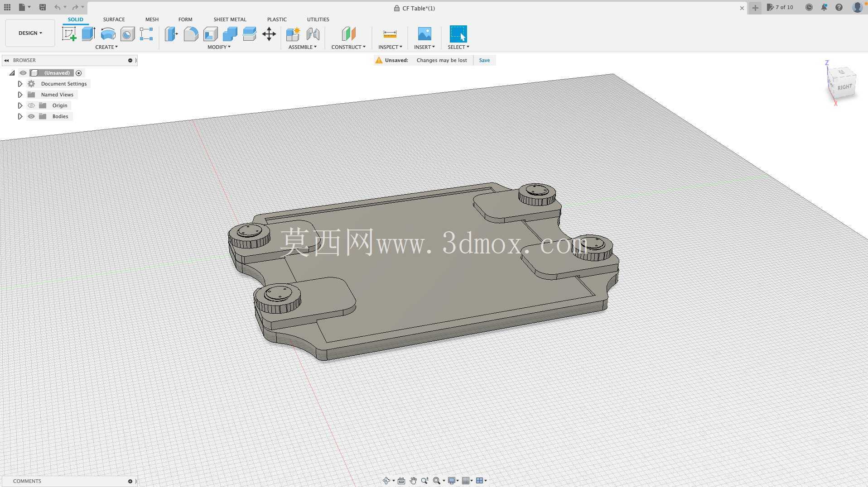
Task: Open the INSERT dropdown menu
Action: point(424,47)
